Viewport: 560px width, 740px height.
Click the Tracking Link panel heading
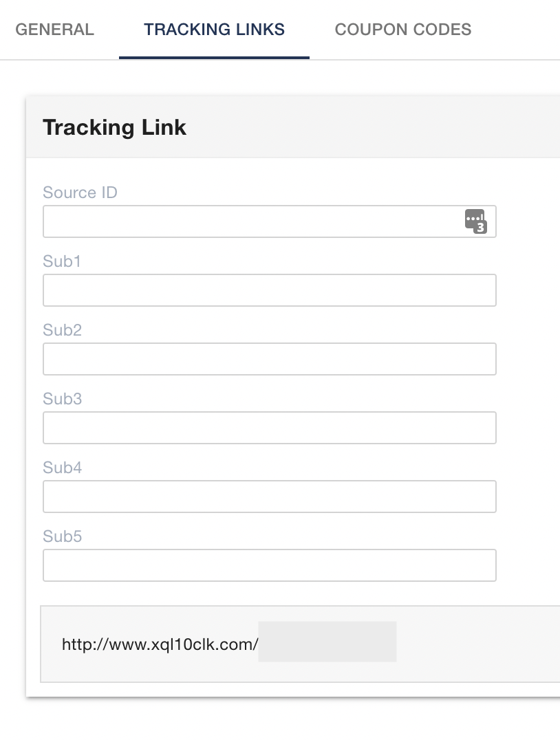click(x=114, y=127)
